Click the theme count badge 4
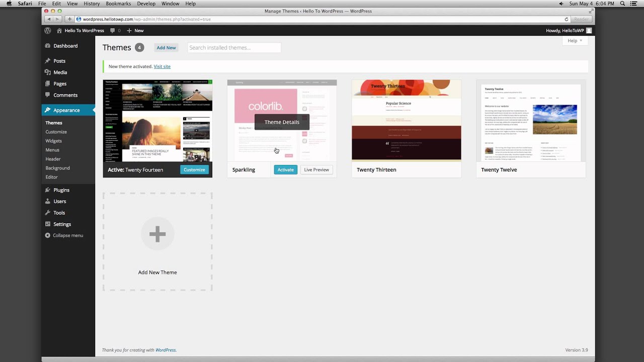644x362 pixels. click(x=139, y=48)
